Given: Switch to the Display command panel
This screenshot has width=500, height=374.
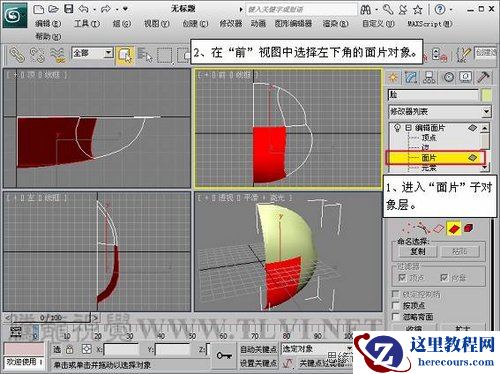Looking at the screenshot, I should (466, 77).
